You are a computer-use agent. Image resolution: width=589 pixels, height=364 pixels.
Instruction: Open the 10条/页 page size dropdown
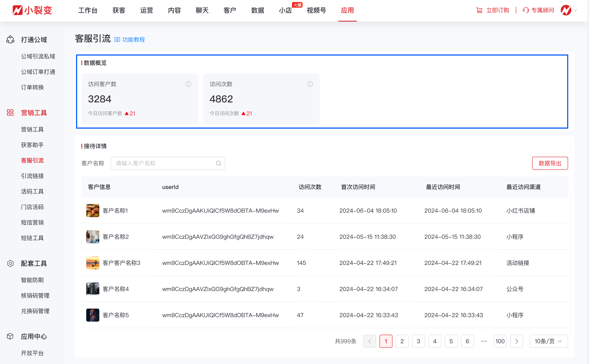pyautogui.click(x=549, y=341)
